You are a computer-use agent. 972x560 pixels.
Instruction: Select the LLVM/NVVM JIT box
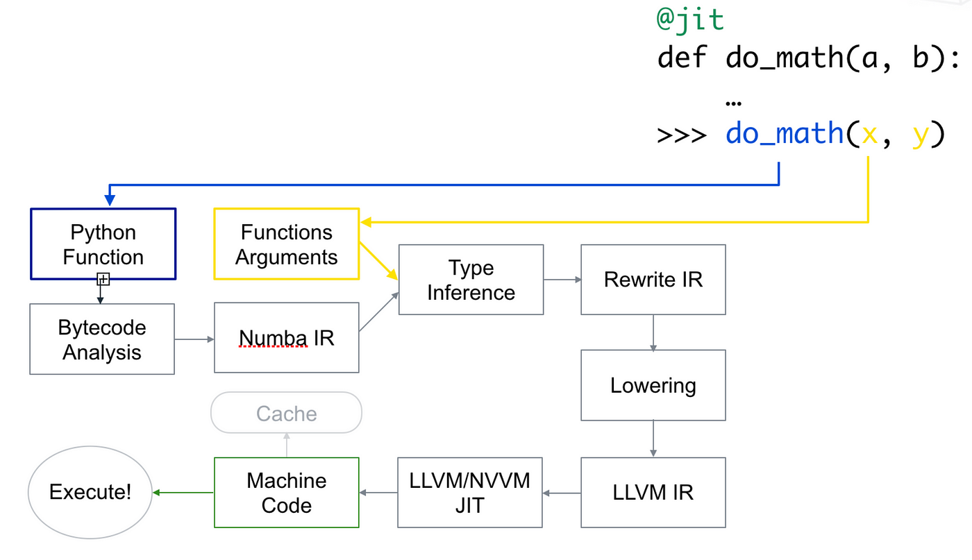469,492
